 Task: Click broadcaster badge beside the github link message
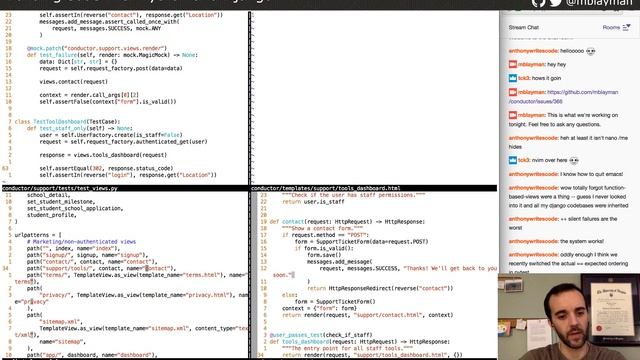[513, 92]
